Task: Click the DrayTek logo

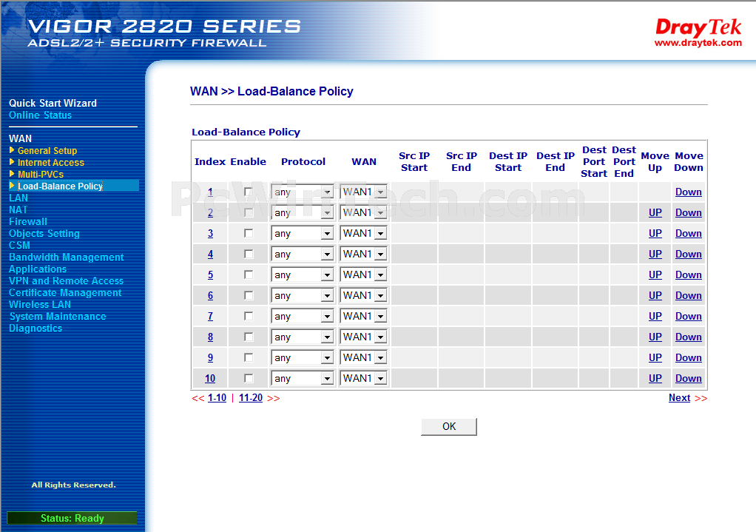Action: 698,27
